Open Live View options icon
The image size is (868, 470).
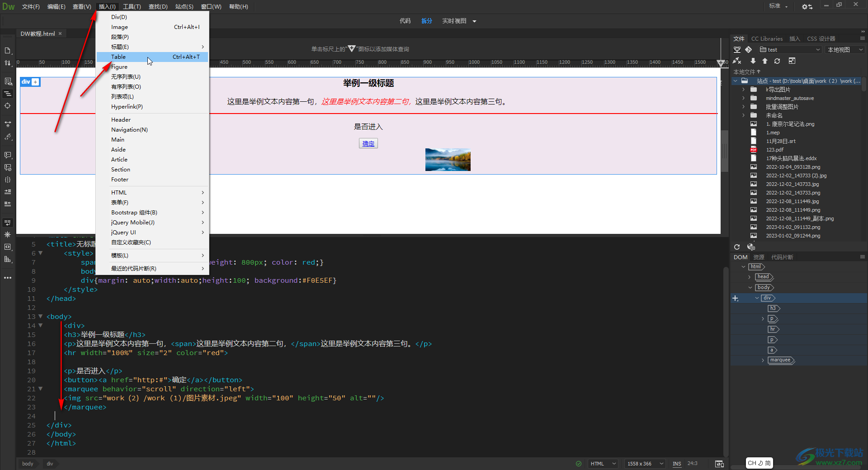point(8,81)
